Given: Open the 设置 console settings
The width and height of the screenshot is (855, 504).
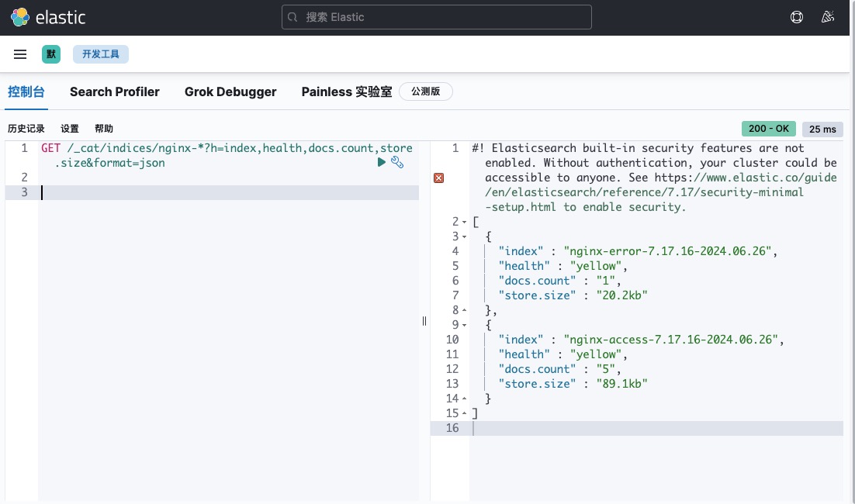Looking at the screenshot, I should [70, 129].
